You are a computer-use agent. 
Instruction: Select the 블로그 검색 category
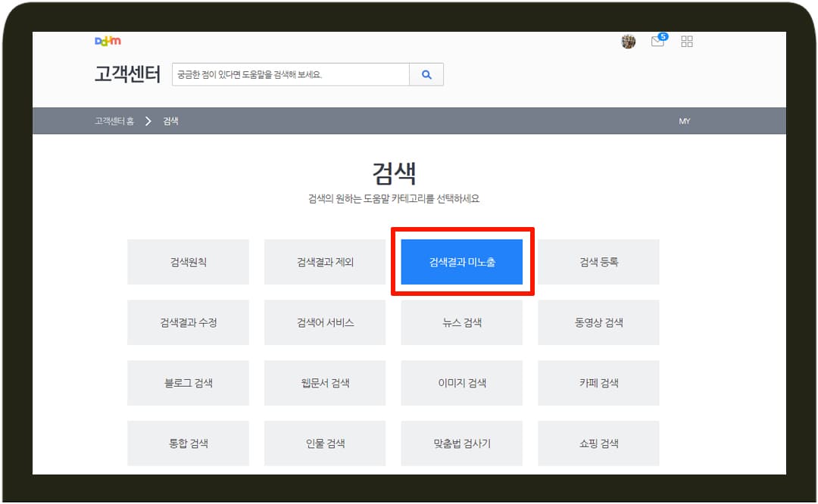[188, 383]
